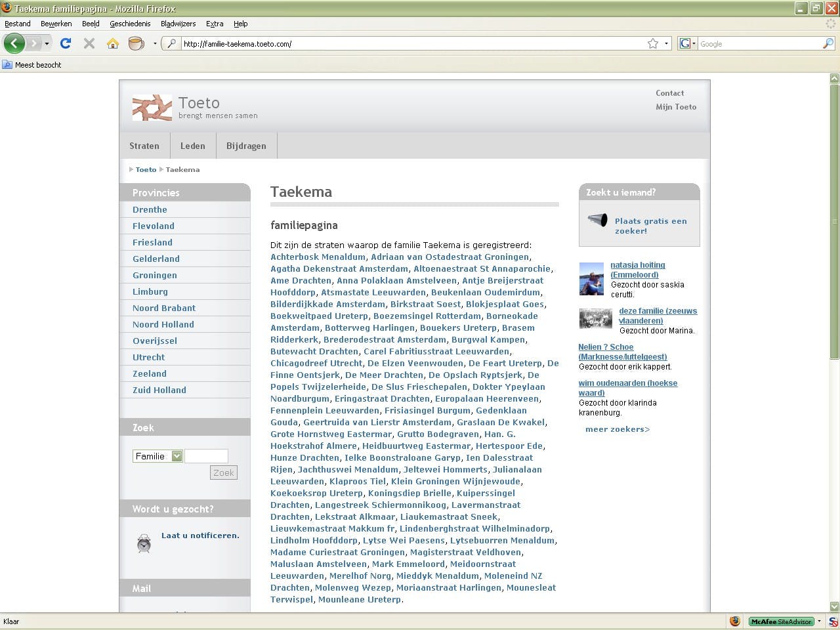Bookmark this page with the star icon
The width and height of the screenshot is (840, 630).
(x=653, y=43)
